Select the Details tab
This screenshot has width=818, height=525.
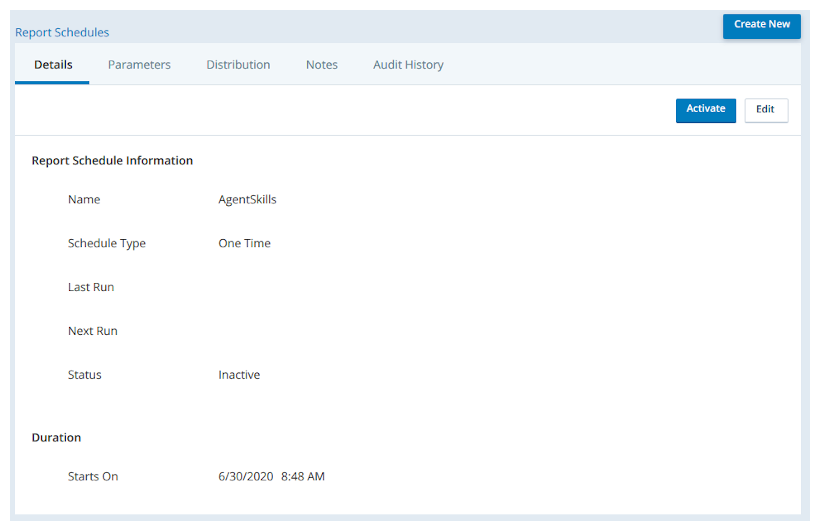[x=53, y=65]
